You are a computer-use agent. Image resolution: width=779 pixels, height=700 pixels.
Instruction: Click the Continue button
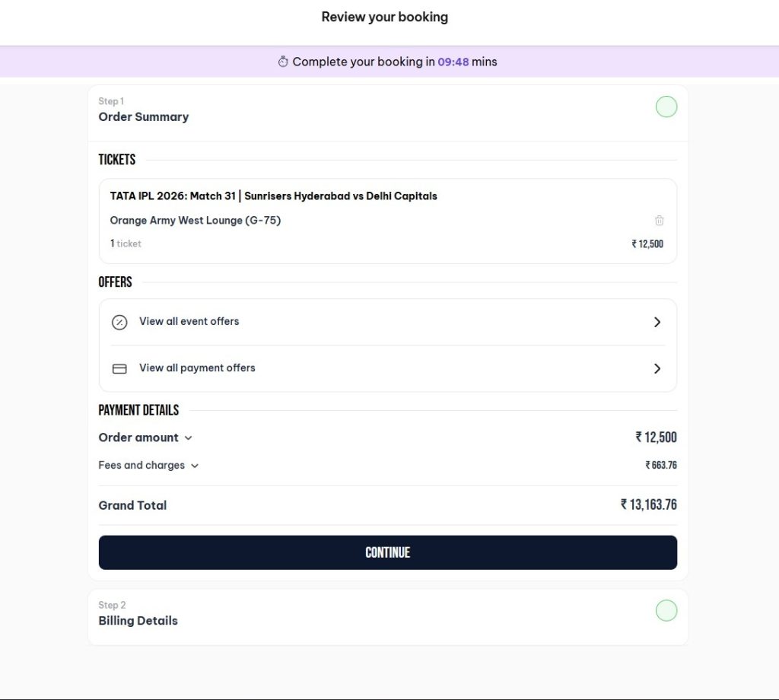click(x=388, y=552)
